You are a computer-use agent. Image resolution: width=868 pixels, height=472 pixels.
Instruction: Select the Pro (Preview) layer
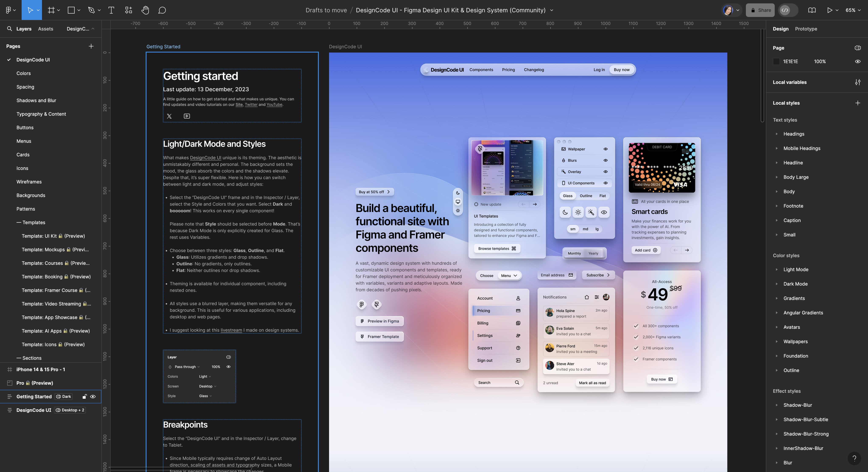click(35, 383)
